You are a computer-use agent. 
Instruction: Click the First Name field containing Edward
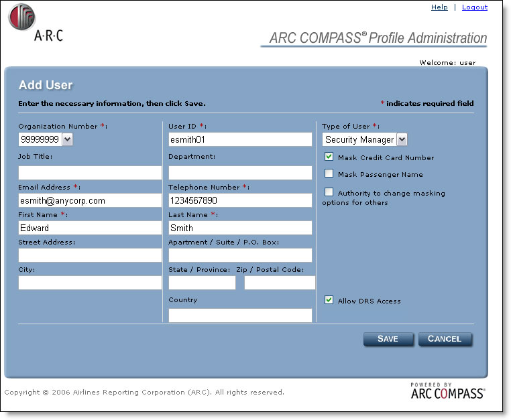pos(90,228)
